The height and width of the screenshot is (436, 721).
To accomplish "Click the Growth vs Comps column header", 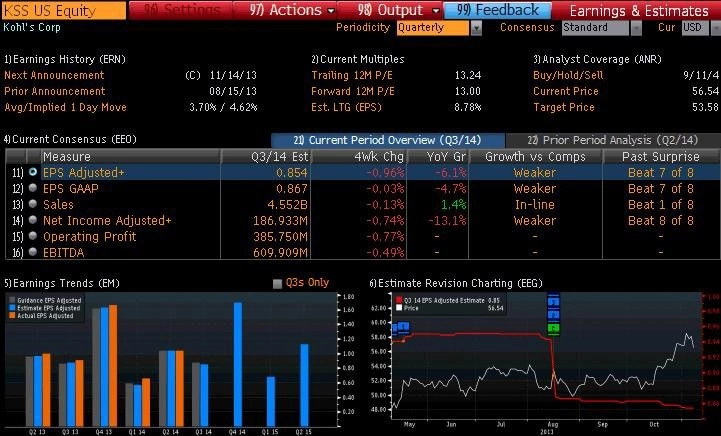I will (535, 157).
